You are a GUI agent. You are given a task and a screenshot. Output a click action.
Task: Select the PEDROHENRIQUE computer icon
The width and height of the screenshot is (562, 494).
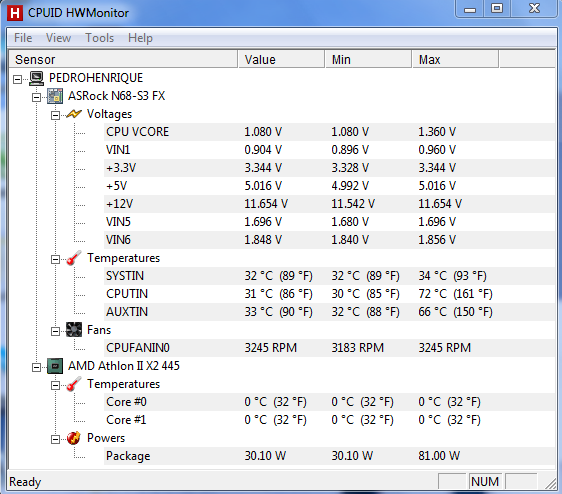[x=36, y=78]
